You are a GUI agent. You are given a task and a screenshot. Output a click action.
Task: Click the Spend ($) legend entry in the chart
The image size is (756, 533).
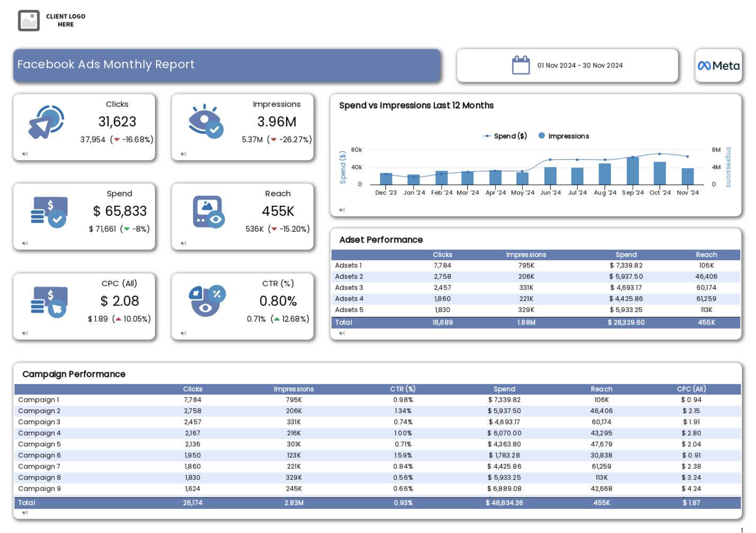[505, 136]
